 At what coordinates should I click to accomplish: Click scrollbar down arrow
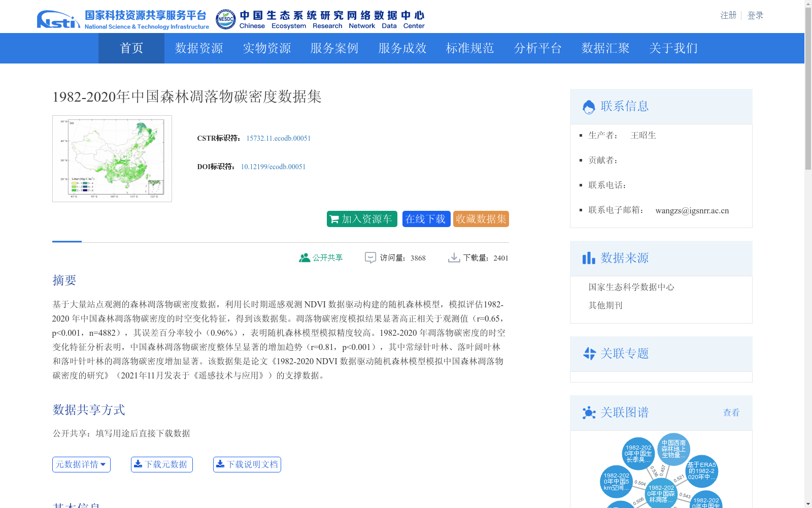[x=808, y=504]
